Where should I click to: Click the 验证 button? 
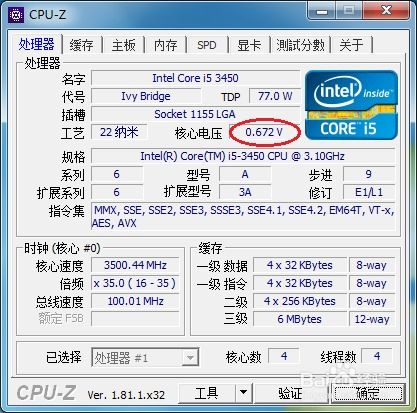(x=290, y=392)
